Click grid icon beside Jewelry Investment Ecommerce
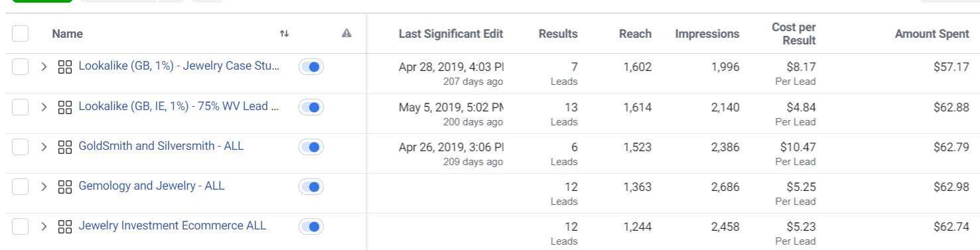Viewport: 980px width, 250px height. (x=65, y=227)
